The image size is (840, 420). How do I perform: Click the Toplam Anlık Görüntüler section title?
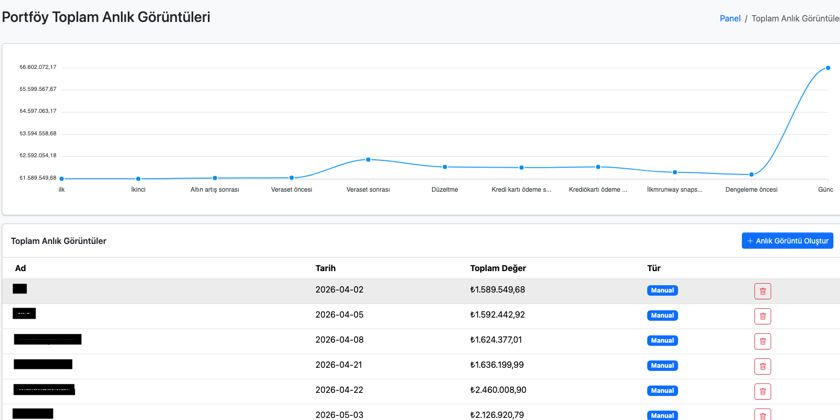point(58,241)
